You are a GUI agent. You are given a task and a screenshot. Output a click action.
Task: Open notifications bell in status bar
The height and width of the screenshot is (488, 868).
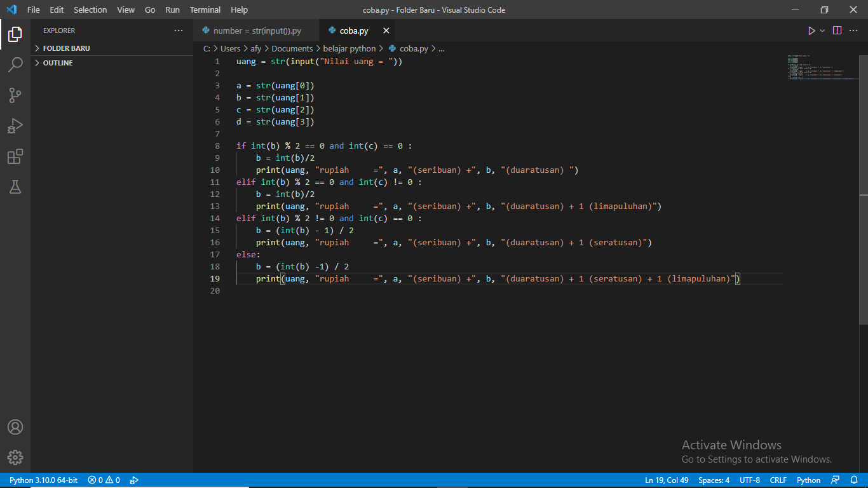(854, 480)
